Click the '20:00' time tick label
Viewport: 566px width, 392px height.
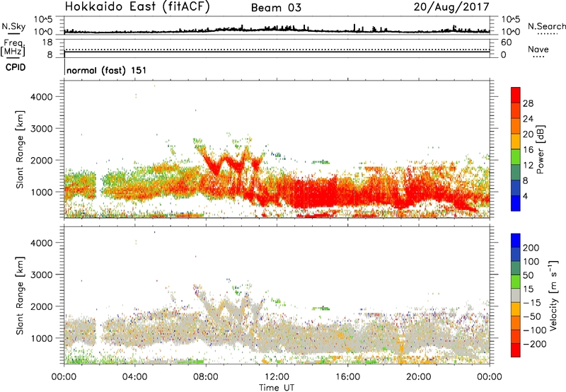click(x=419, y=377)
